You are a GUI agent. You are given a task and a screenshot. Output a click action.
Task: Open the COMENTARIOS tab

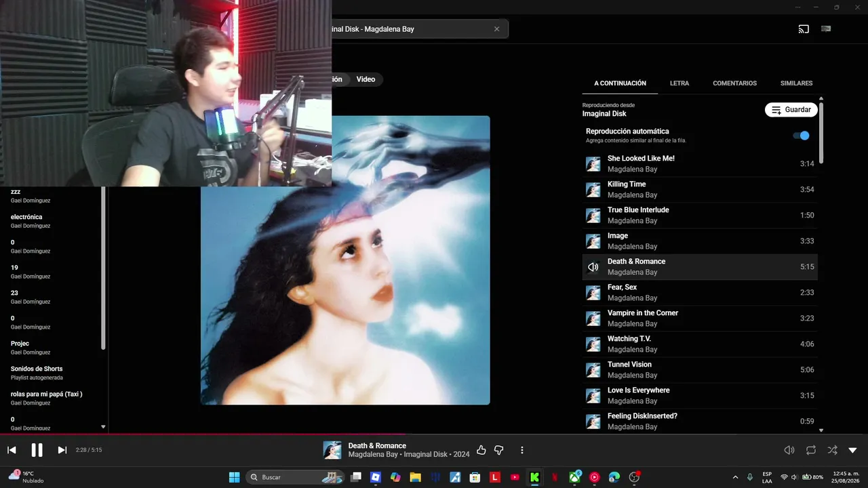coord(734,83)
